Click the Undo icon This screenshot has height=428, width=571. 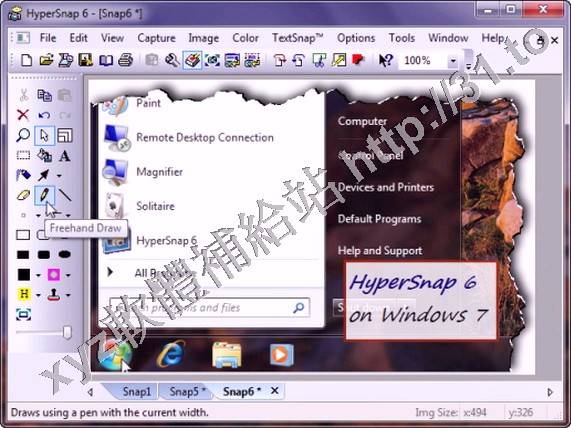tap(44, 115)
